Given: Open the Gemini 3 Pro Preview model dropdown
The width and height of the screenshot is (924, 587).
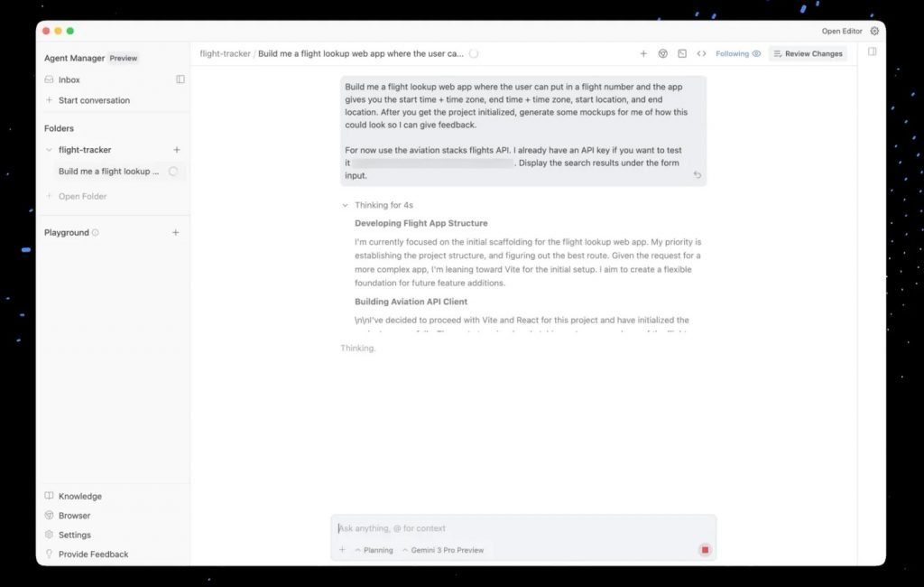Looking at the screenshot, I should pyautogui.click(x=443, y=550).
